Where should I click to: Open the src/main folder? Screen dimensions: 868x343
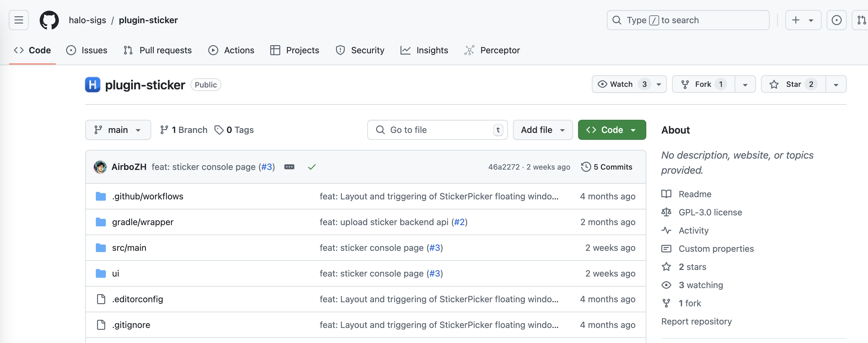tap(129, 248)
